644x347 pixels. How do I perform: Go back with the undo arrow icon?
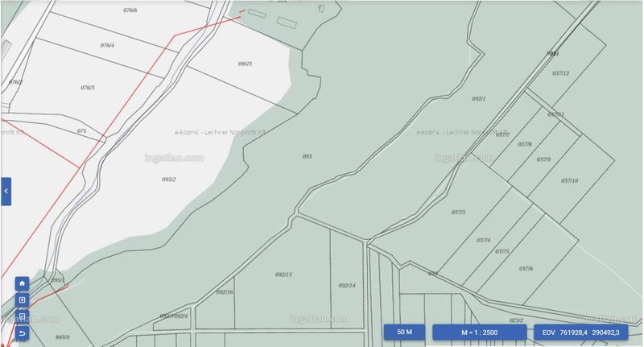click(23, 333)
